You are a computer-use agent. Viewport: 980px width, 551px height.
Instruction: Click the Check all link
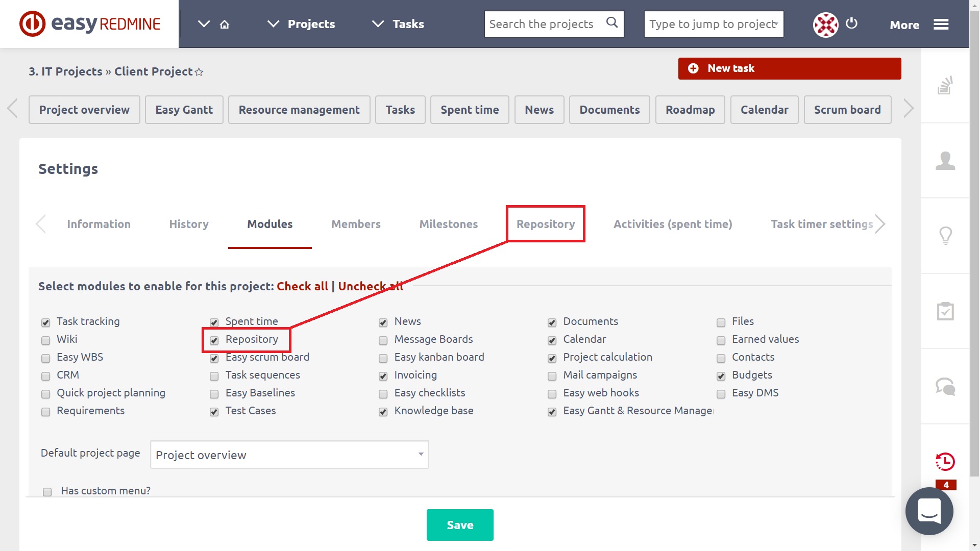coord(302,286)
